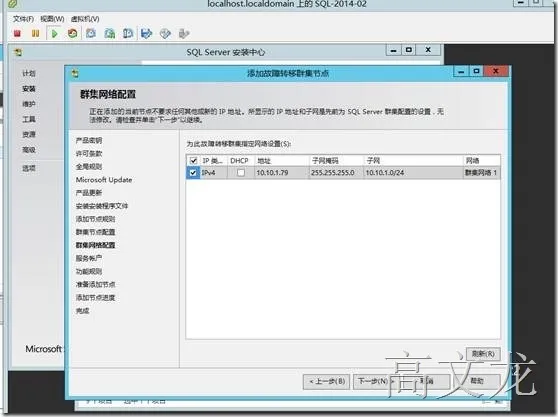Click the CD/DVD connect toolbar icon

165,34
